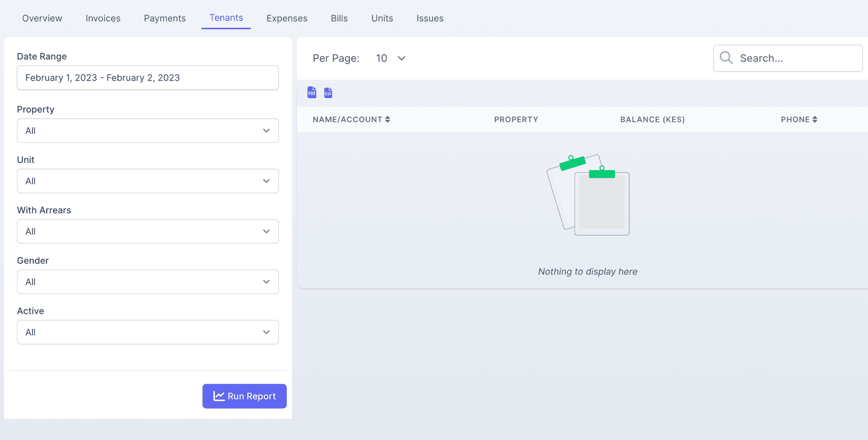Sort by Name/Account column arrows
This screenshot has width=868, height=440.
click(x=388, y=119)
